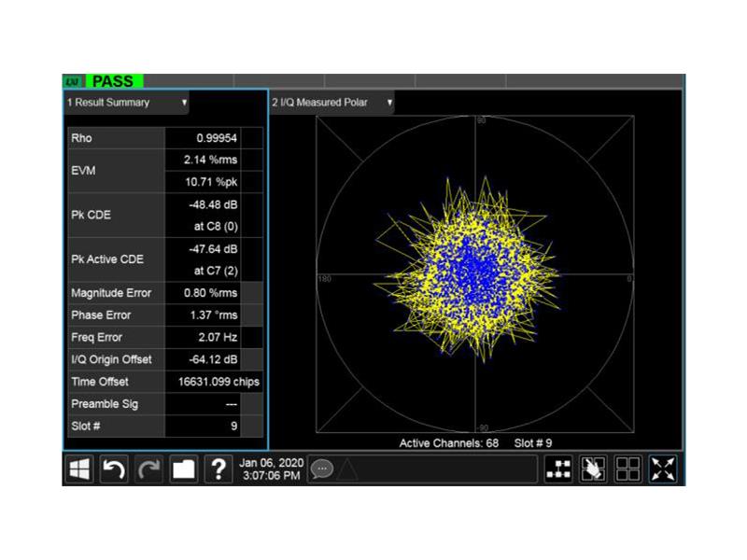Click the 90 degree label atop the plot
The height and width of the screenshot is (560, 747).
pos(482,120)
